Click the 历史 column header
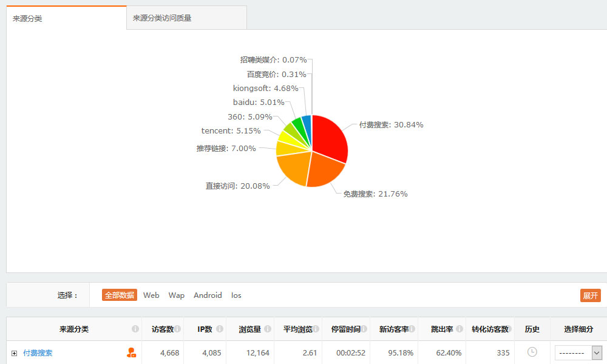 click(532, 329)
